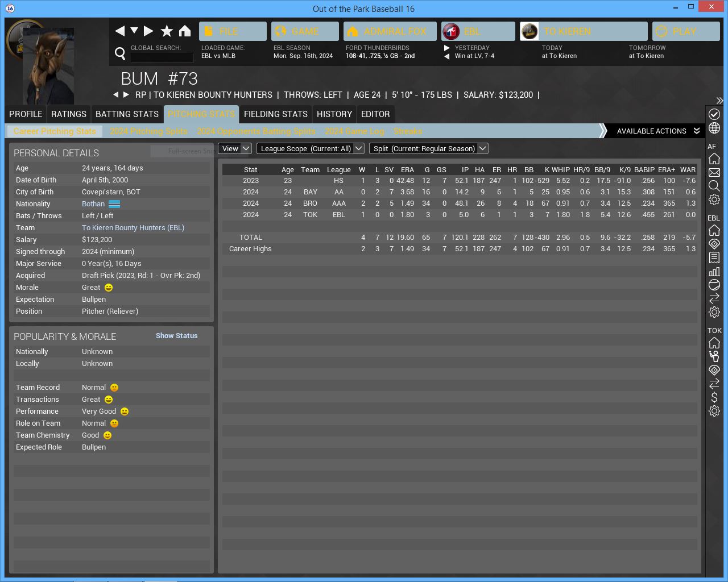728x582 pixels.
Task: Open the AF manager home icon
Action: (x=714, y=159)
